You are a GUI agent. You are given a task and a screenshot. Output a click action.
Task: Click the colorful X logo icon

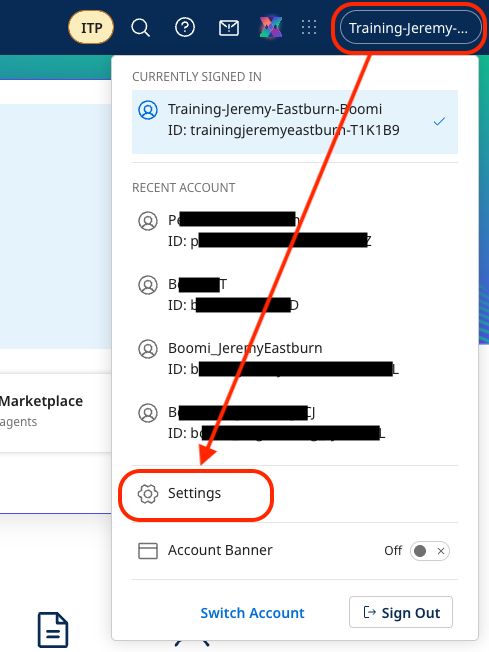tap(271, 27)
